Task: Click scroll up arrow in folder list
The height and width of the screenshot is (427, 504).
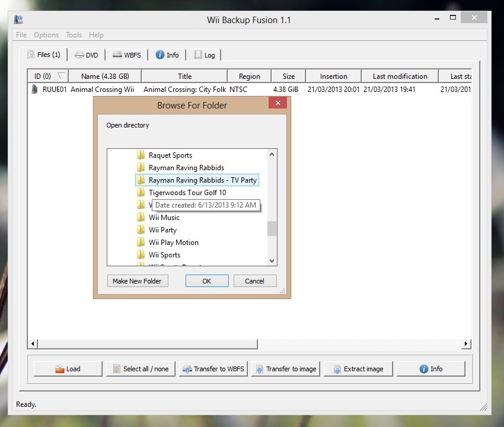Action: click(x=272, y=154)
